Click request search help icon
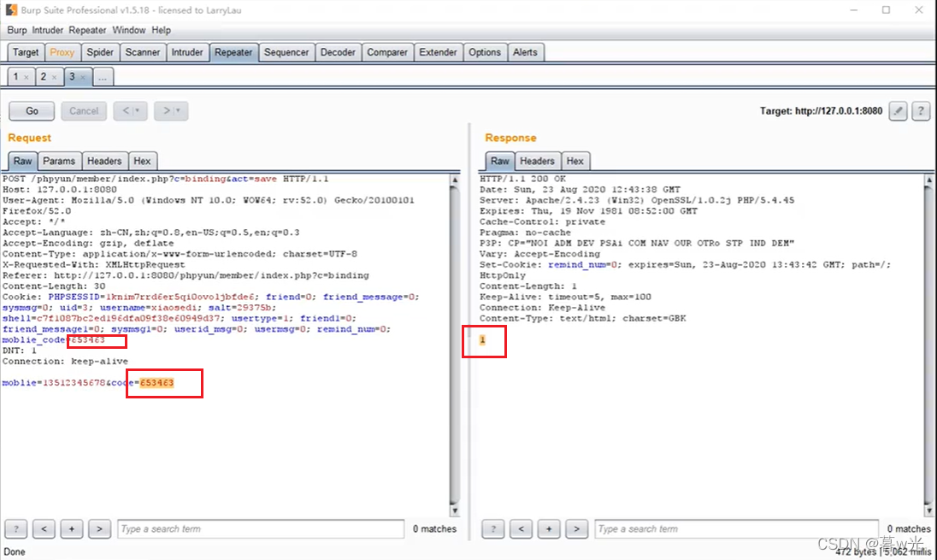The height and width of the screenshot is (560, 937). [x=16, y=529]
